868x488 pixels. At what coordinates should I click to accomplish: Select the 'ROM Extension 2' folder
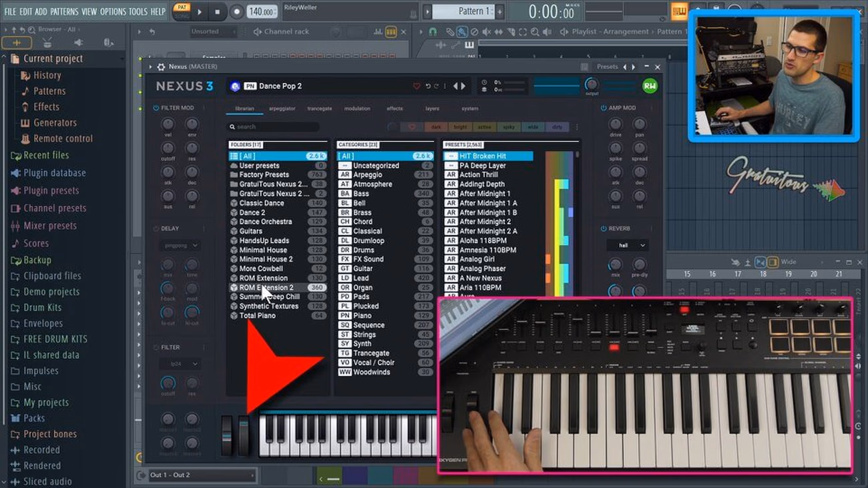click(x=278, y=288)
